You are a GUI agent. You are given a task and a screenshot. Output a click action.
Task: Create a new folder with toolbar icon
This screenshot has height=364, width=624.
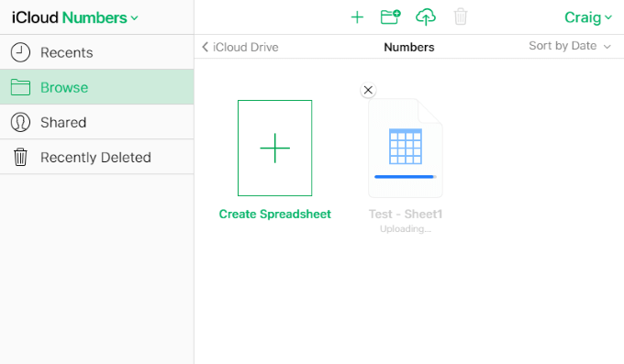pos(390,17)
